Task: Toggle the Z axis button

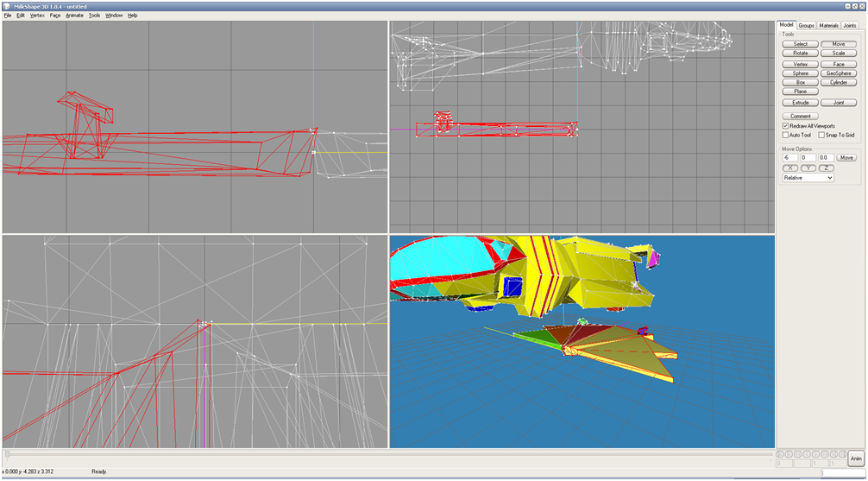Action: [x=826, y=168]
